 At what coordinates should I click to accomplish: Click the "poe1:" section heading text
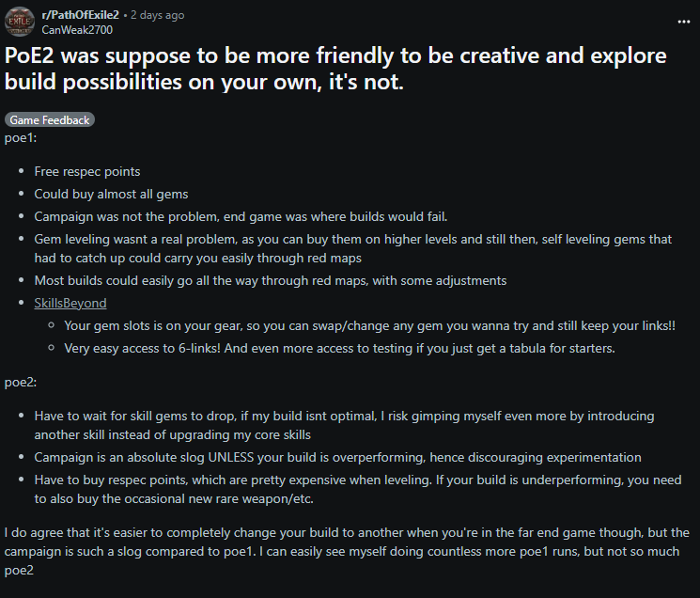[21, 137]
